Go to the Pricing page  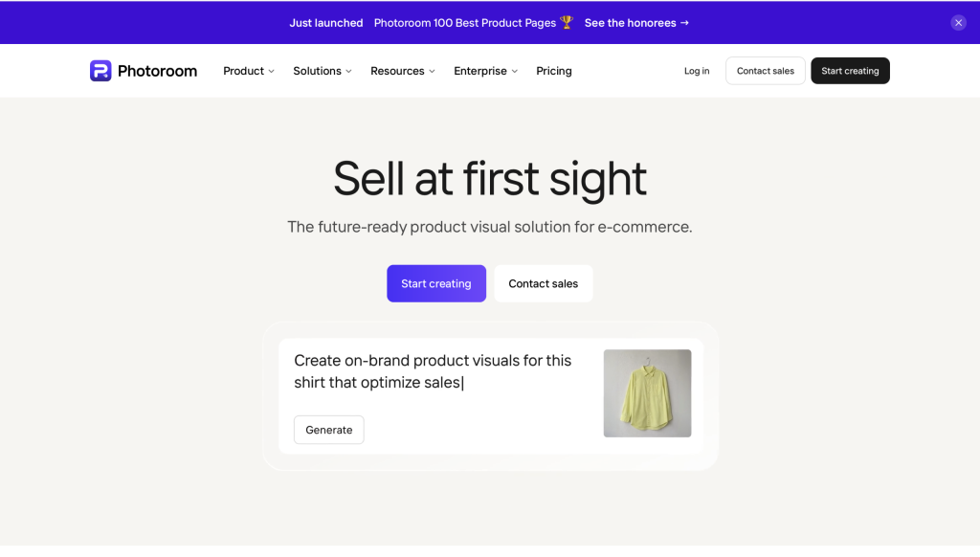pyautogui.click(x=554, y=71)
